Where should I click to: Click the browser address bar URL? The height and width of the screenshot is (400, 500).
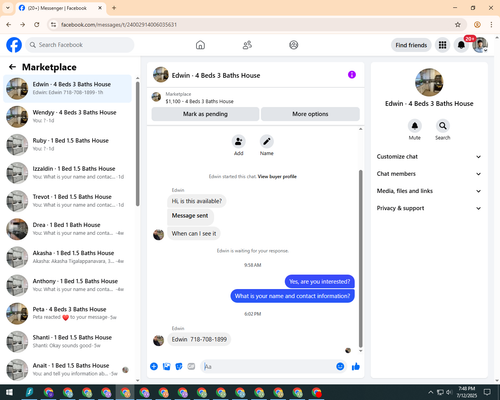tap(119, 25)
